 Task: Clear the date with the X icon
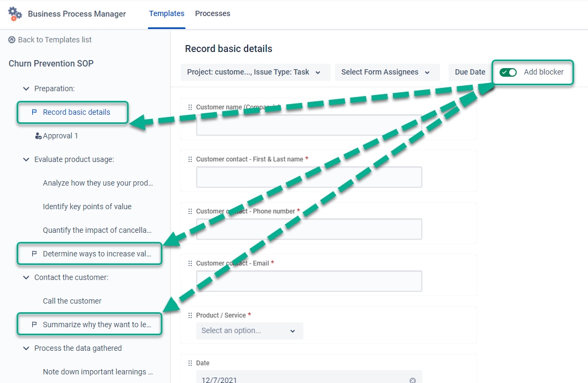click(413, 380)
